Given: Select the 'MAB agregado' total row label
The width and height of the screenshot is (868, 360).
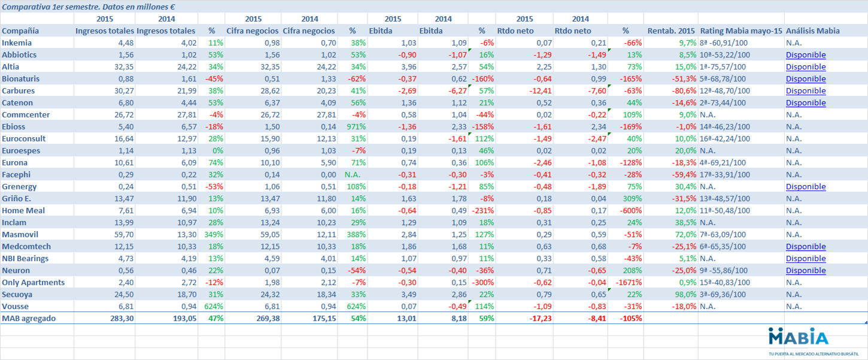Looking at the screenshot, I should 29,318.
